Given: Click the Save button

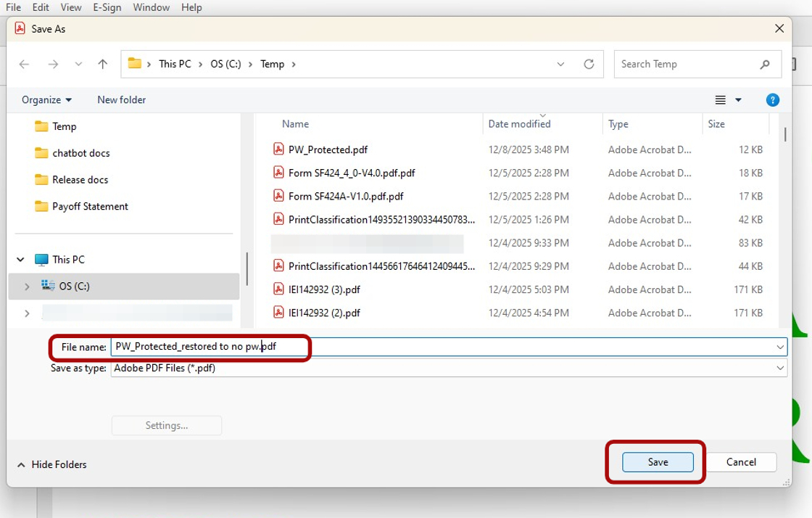Looking at the screenshot, I should [x=658, y=462].
